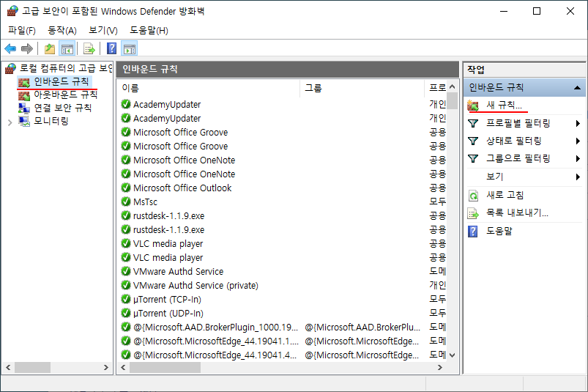Sort by the 프로 column header
Screen dimensions: 588x392
tap(436, 88)
